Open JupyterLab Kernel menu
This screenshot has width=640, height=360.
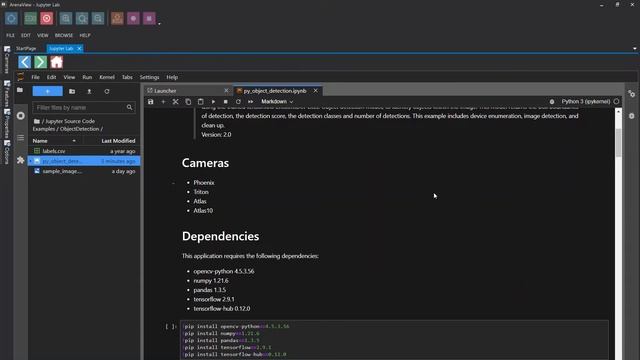107,77
